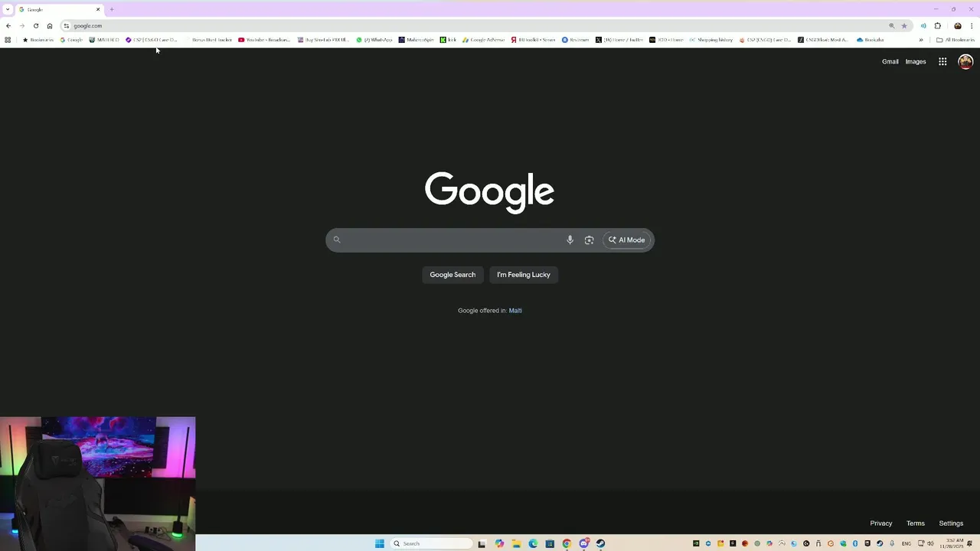The height and width of the screenshot is (551, 980).
Task: Click the address bar URL
Action: point(87,25)
